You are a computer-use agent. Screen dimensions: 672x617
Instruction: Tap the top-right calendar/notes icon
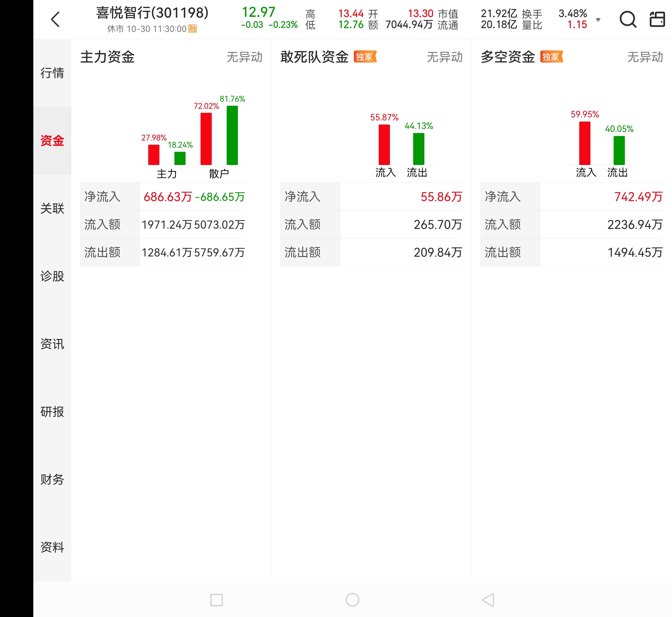click(657, 19)
